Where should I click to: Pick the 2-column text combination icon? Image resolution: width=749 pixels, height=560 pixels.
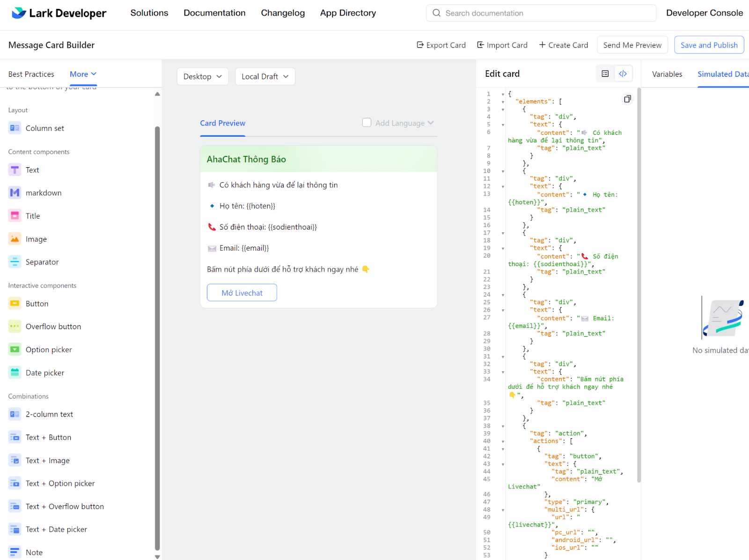(15, 414)
